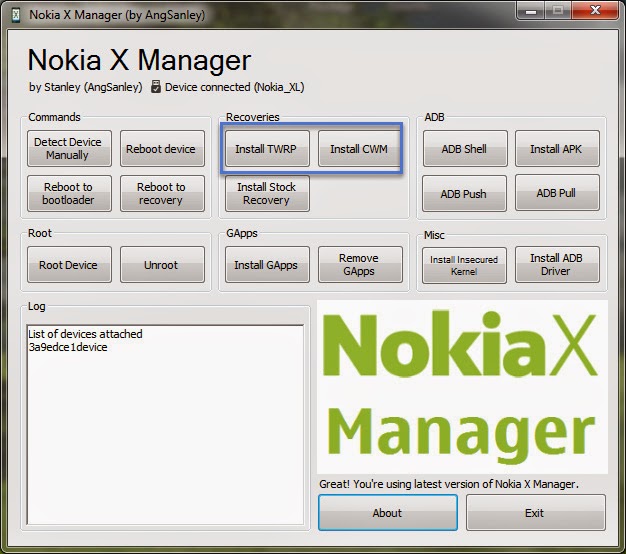Click inside the Log text box
The image size is (626, 554).
tap(165, 425)
